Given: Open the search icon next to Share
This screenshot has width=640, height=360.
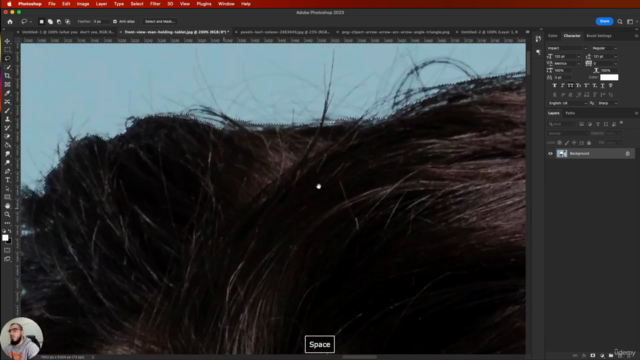Looking at the screenshot, I should pyautogui.click(x=620, y=22).
